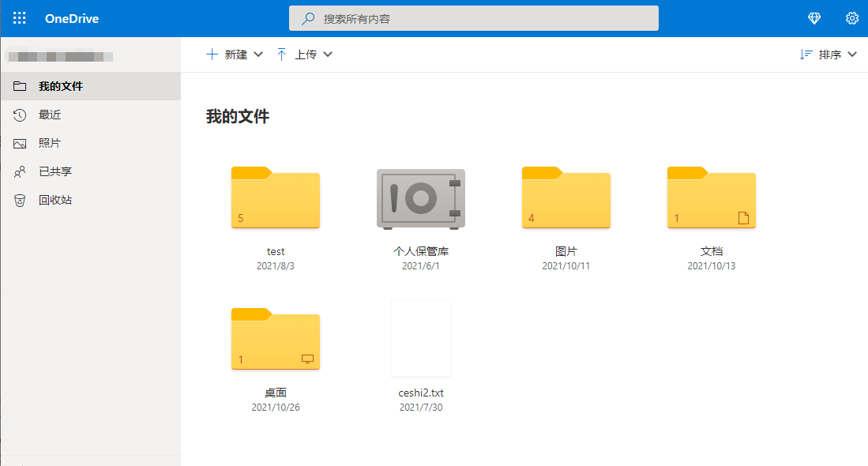Click the chevron arrow next to 新建

(258, 54)
